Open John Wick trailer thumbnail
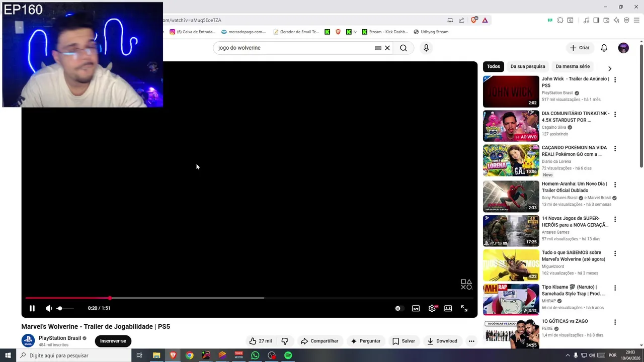The image size is (644, 362). click(511, 92)
